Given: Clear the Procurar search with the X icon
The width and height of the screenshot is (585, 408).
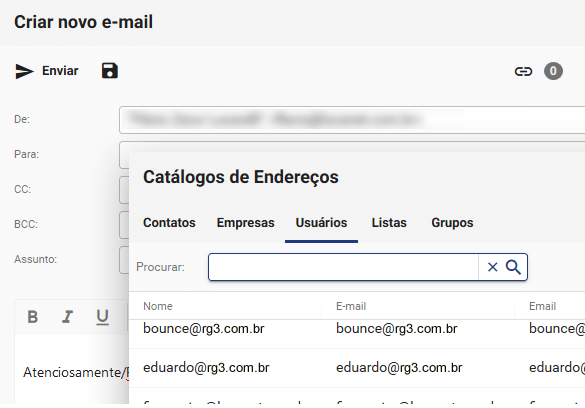Looking at the screenshot, I should coord(492,267).
